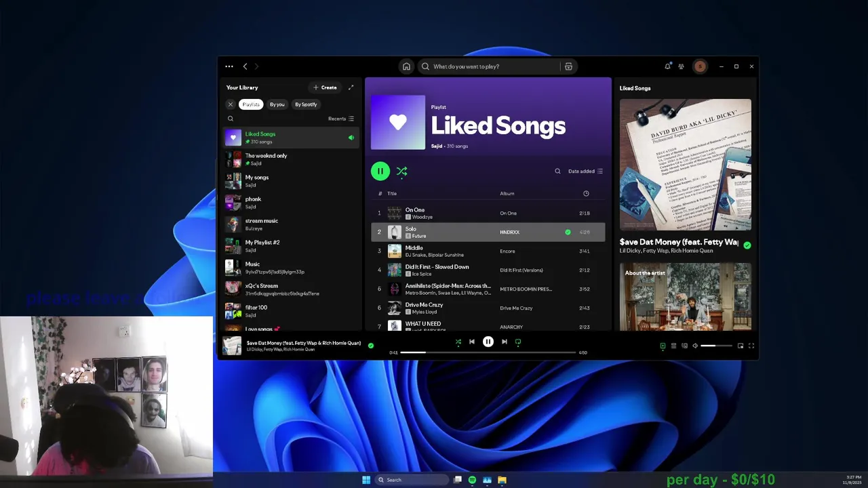Remove current song from Liked Songs in player bar
This screenshot has height=488, width=868.
tap(371, 346)
